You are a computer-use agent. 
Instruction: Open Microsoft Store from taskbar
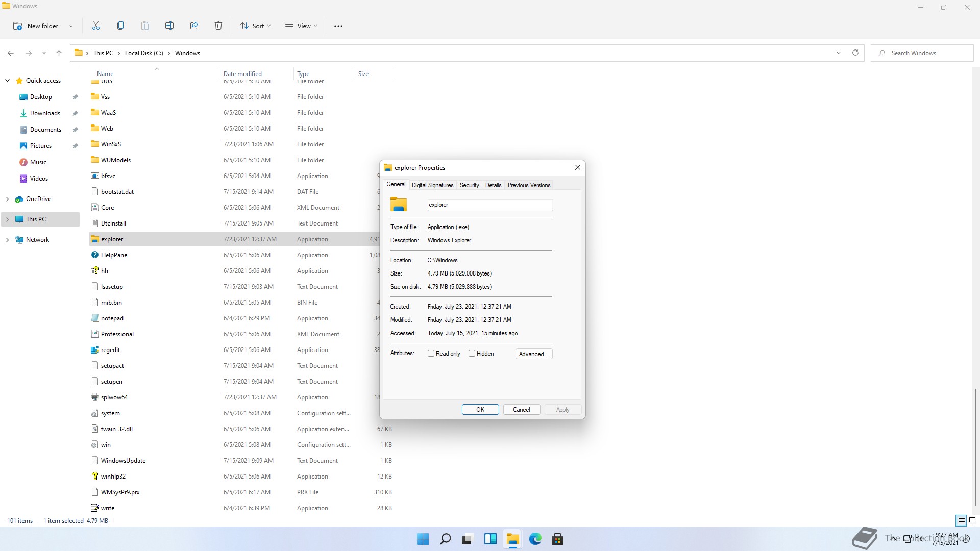(x=558, y=539)
